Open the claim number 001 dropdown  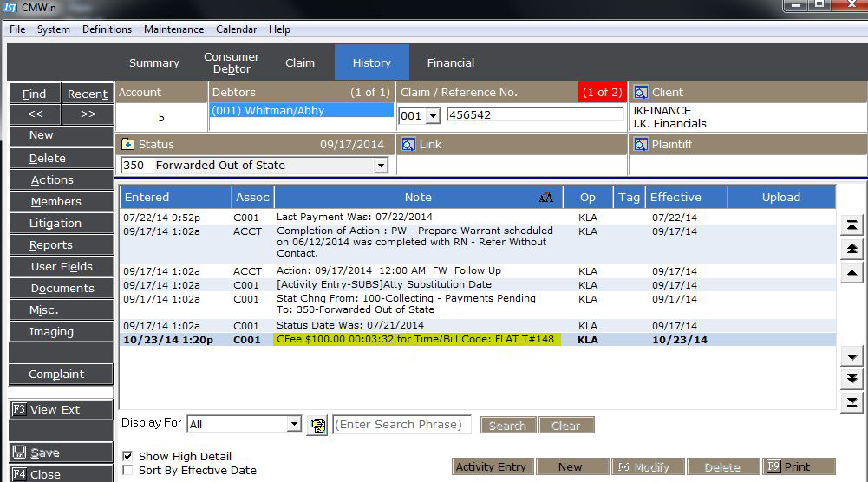tap(434, 115)
